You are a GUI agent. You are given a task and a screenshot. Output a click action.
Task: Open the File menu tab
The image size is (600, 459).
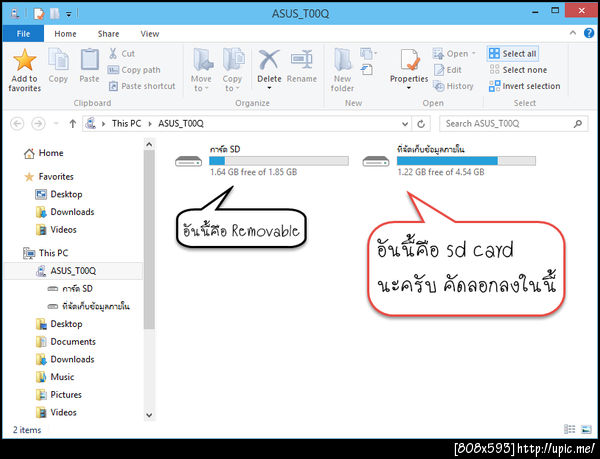23,34
